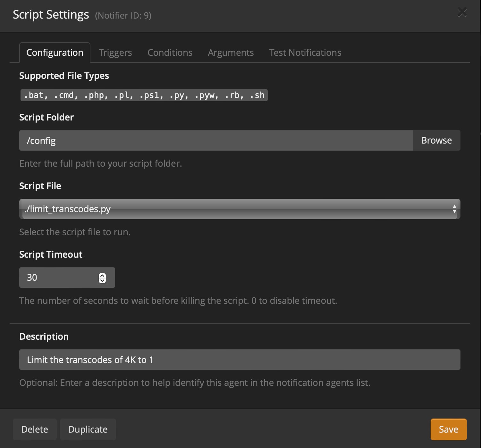This screenshot has width=481, height=448.
Task: Click the Script Timeout label
Action: pos(51,254)
